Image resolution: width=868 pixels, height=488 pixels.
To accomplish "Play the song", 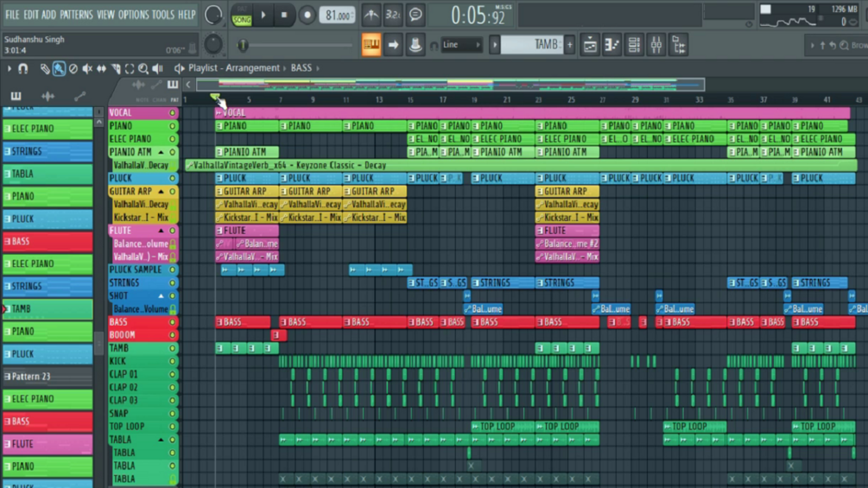I will coord(263,16).
